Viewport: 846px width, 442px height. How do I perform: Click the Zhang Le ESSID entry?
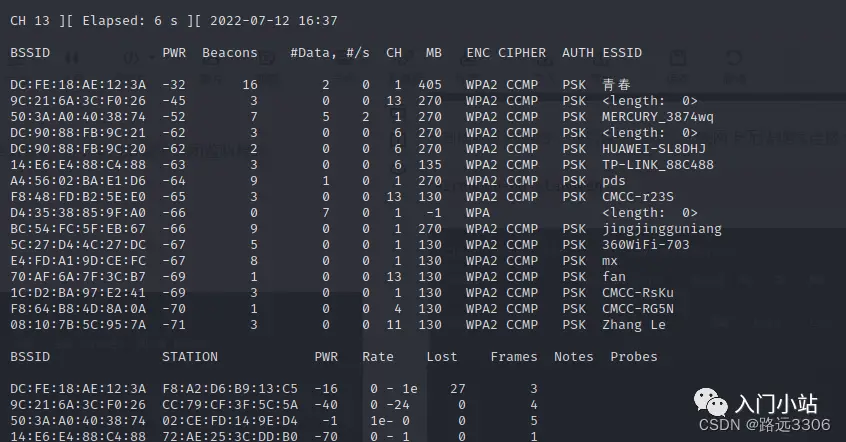pyautogui.click(x=634, y=324)
